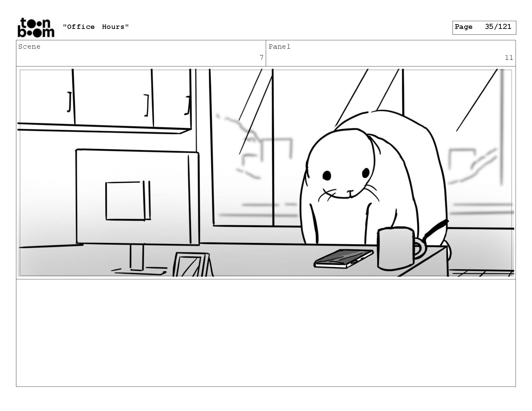Click the Scene label
The width and height of the screenshot is (532, 411).
(29, 47)
